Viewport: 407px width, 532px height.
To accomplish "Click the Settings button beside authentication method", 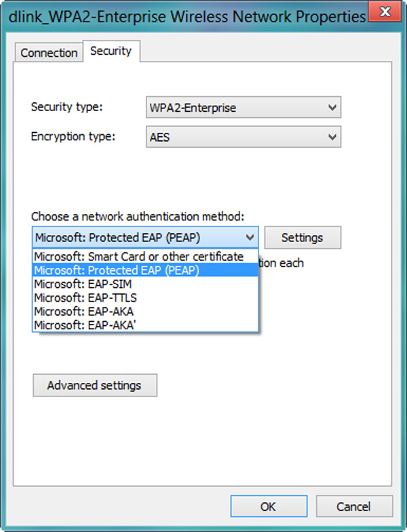I will [303, 237].
